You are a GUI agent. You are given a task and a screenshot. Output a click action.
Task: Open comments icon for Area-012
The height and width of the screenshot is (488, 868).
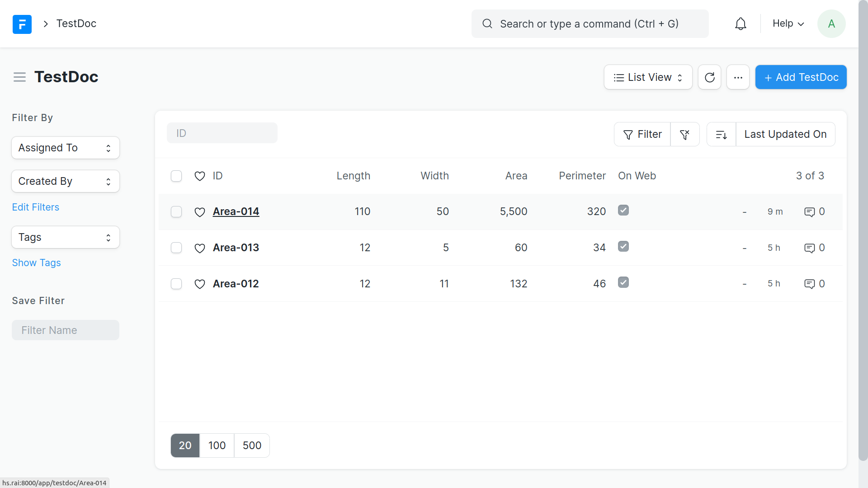(809, 284)
